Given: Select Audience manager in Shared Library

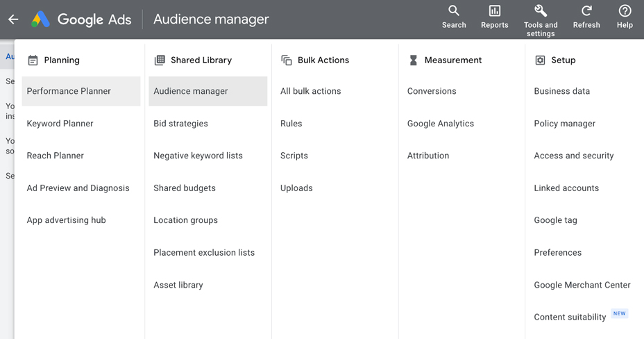Looking at the screenshot, I should pos(207,91).
